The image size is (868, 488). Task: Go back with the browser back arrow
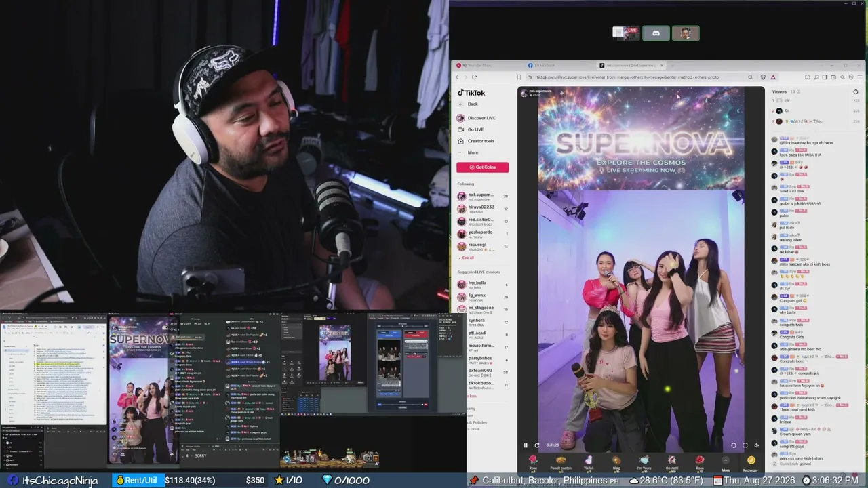click(x=457, y=77)
